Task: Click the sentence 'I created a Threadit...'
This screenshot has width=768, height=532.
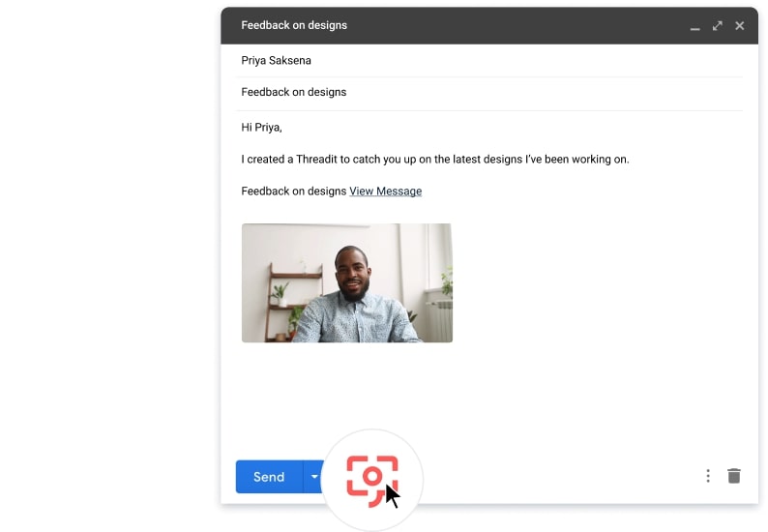Action: pos(435,160)
